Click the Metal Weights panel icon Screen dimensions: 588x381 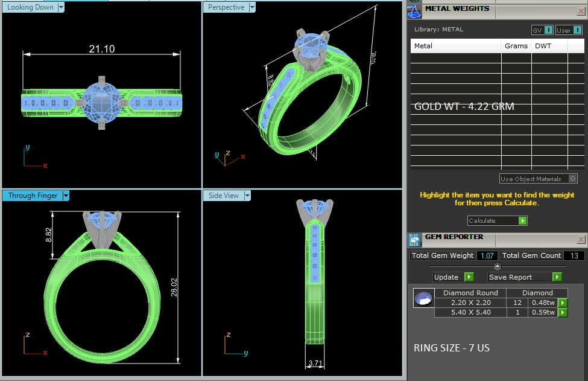[414, 11]
